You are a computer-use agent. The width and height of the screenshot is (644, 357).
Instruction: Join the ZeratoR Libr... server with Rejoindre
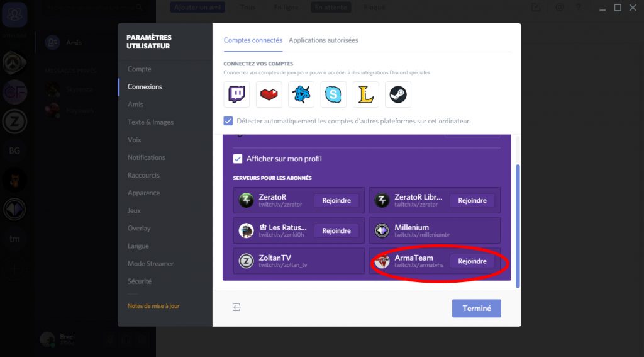pyautogui.click(x=472, y=200)
